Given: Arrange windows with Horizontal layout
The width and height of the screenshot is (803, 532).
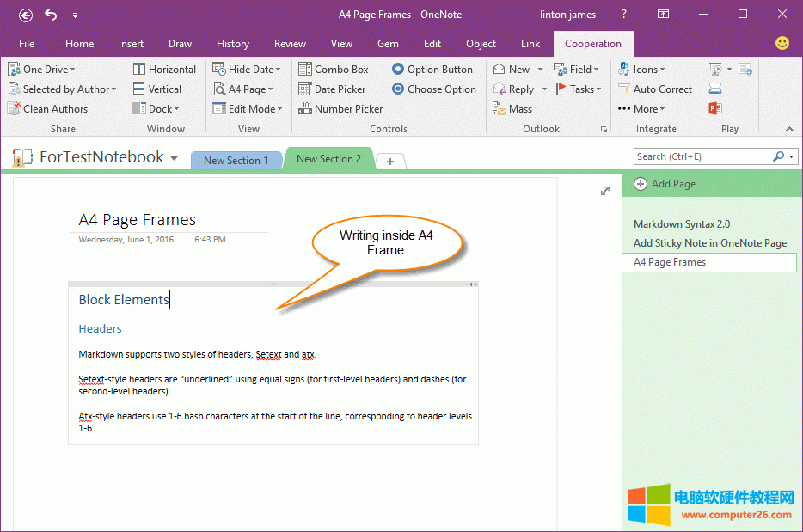Looking at the screenshot, I should click(164, 70).
